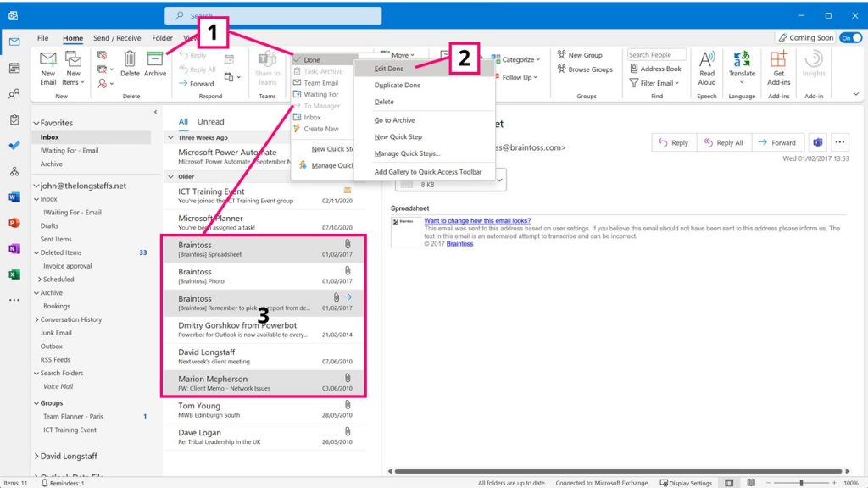
Task: Enable Follow Up flag from the ribbon
Action: pyautogui.click(x=518, y=78)
